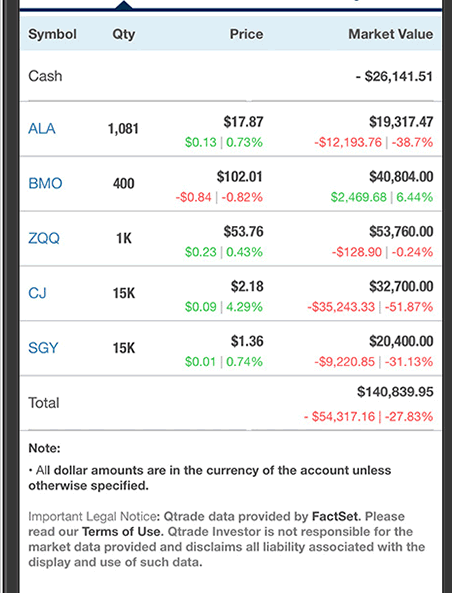Select the Cash row

[230, 76]
